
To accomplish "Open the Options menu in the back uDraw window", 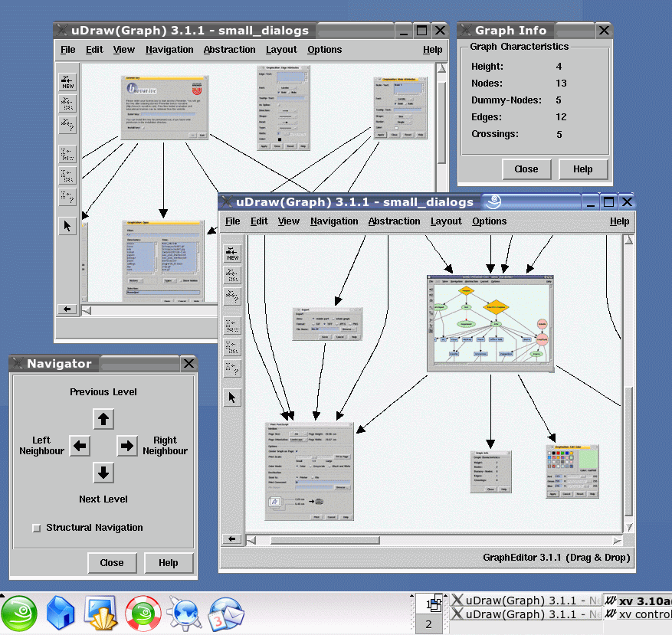I will pyautogui.click(x=324, y=50).
